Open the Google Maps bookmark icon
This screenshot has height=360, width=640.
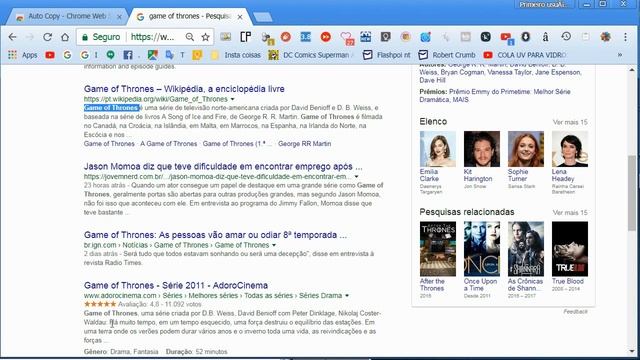[x=153, y=55]
